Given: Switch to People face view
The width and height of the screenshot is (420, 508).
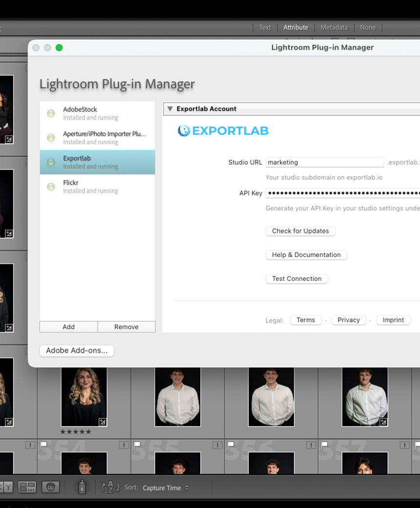Looking at the screenshot, I should pyautogui.click(x=50, y=487).
